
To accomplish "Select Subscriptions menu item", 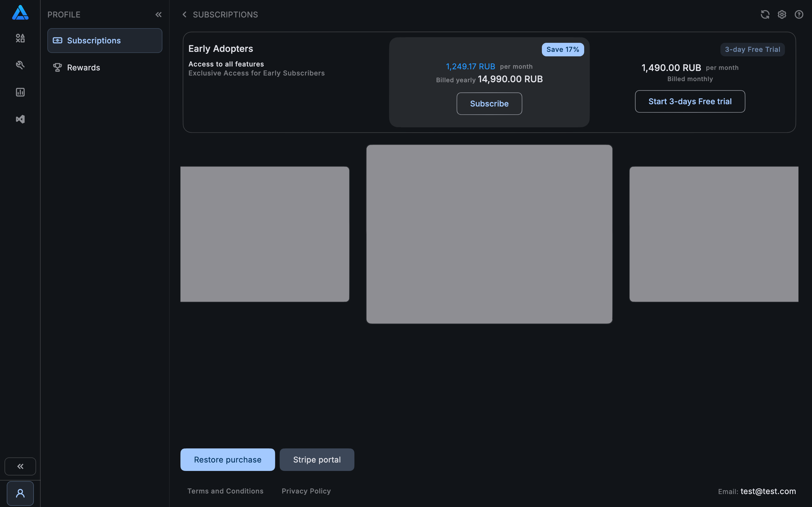I will coord(105,41).
